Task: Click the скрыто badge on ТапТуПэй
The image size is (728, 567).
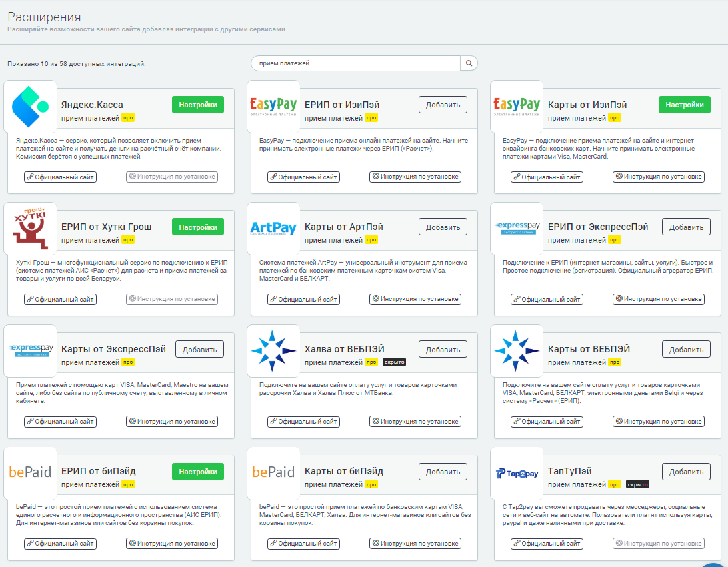Action: 637,484
